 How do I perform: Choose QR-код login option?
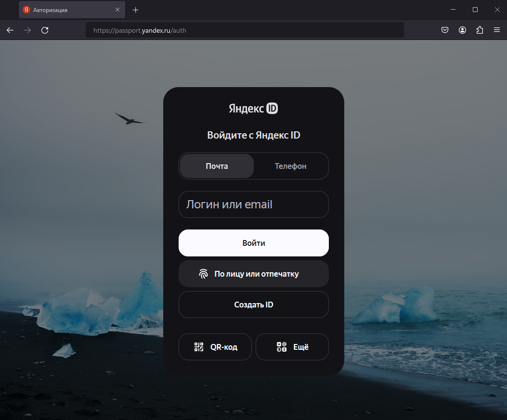(x=215, y=347)
